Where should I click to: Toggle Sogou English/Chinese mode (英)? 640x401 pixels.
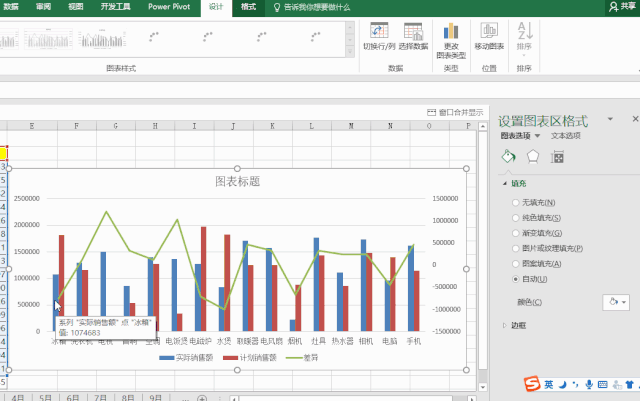click(549, 384)
